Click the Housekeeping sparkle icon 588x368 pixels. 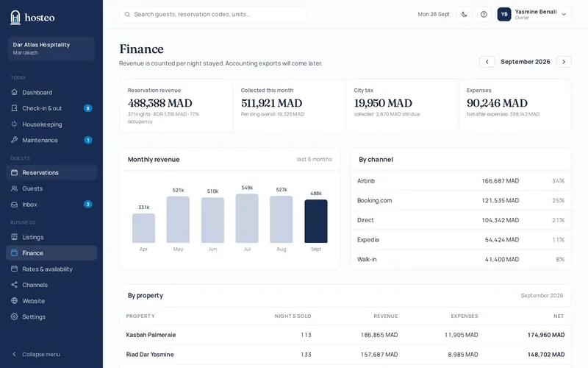[14, 124]
